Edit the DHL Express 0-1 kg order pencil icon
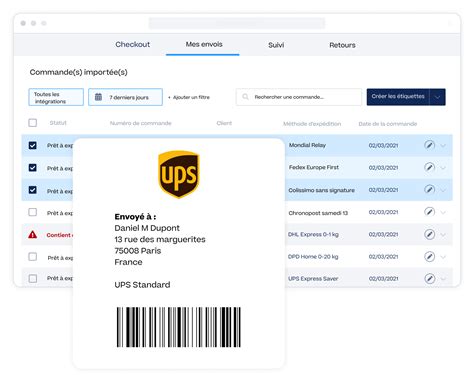 (429, 234)
